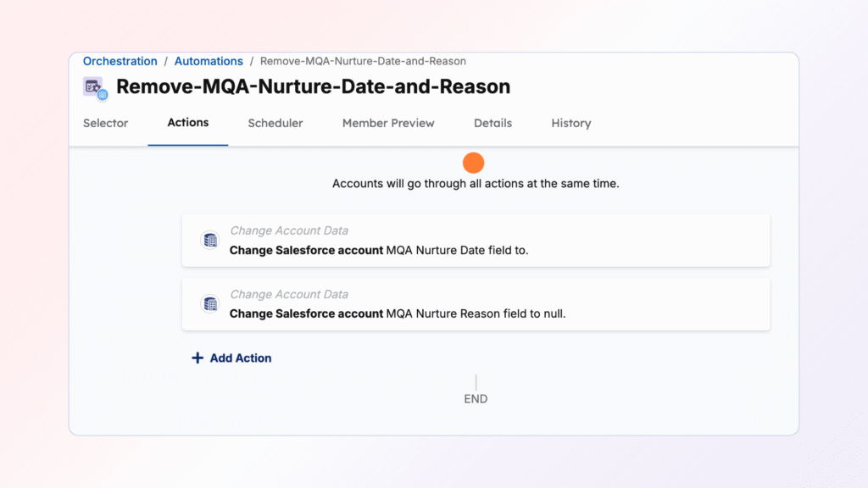This screenshot has width=868, height=488.
Task: Click the plus icon next to Add Action
Action: [x=198, y=358]
